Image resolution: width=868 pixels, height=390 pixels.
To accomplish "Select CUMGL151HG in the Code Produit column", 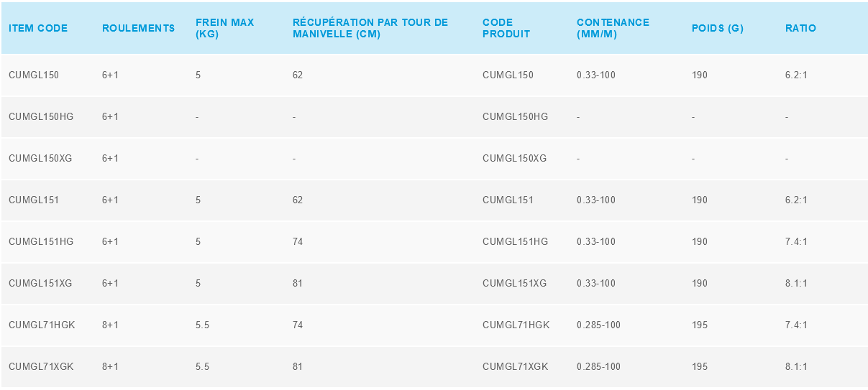I will (515, 242).
